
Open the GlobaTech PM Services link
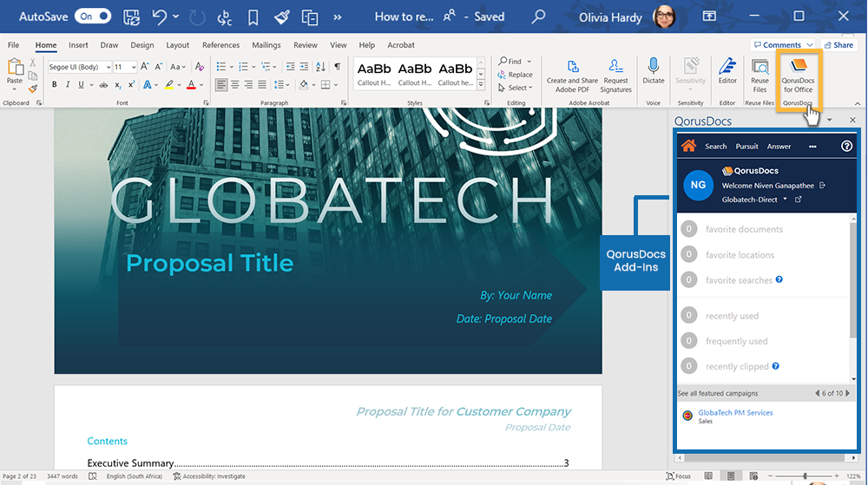click(735, 413)
